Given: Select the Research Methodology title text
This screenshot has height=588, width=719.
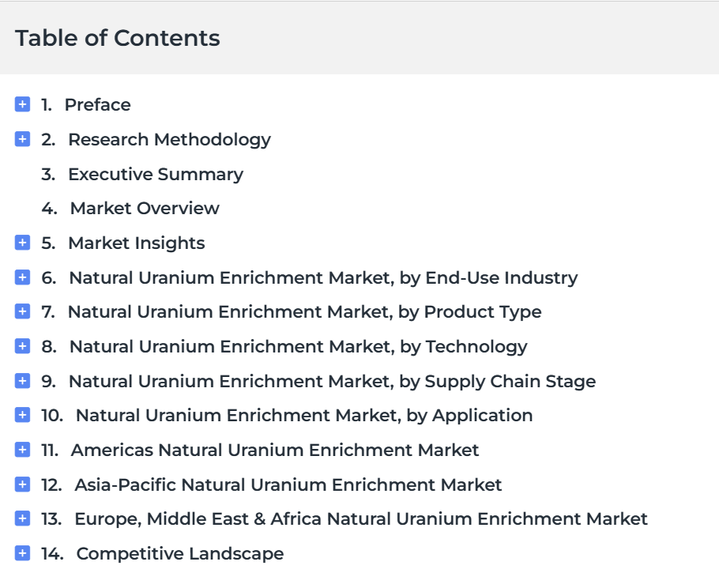Looking at the screenshot, I should (x=170, y=140).
